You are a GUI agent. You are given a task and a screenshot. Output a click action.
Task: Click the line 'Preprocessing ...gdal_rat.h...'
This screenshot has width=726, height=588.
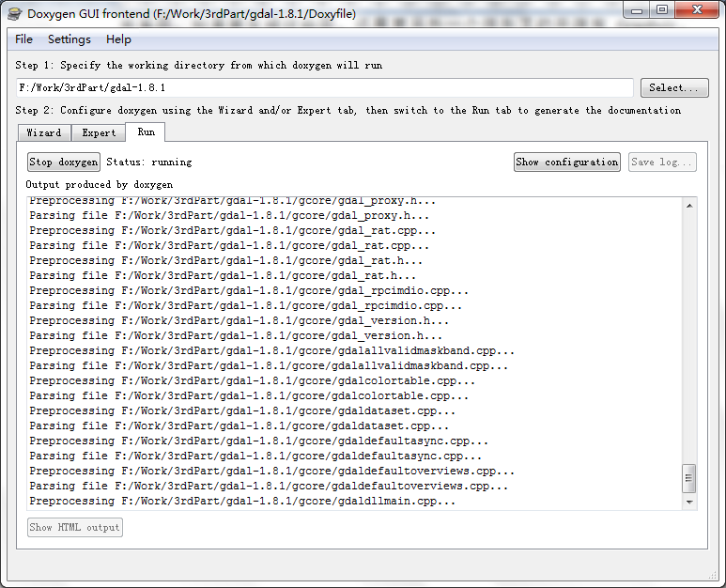point(226,261)
